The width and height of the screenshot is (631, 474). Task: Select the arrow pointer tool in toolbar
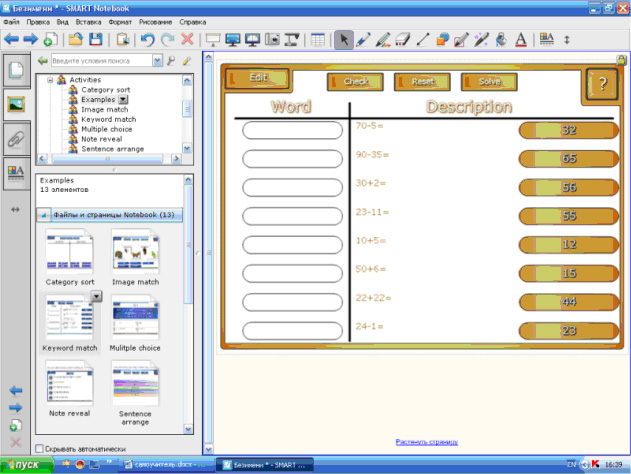pos(343,39)
